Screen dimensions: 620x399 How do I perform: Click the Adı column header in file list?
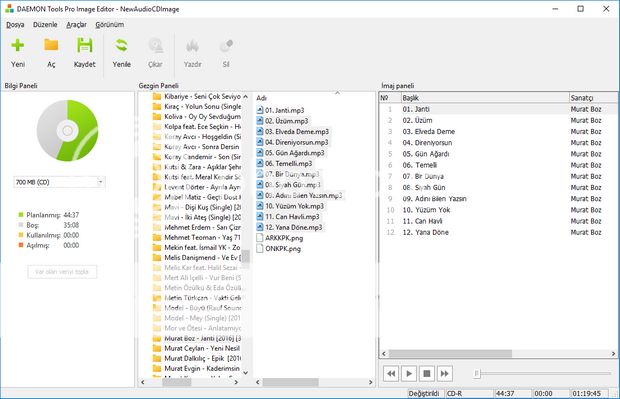click(x=261, y=98)
